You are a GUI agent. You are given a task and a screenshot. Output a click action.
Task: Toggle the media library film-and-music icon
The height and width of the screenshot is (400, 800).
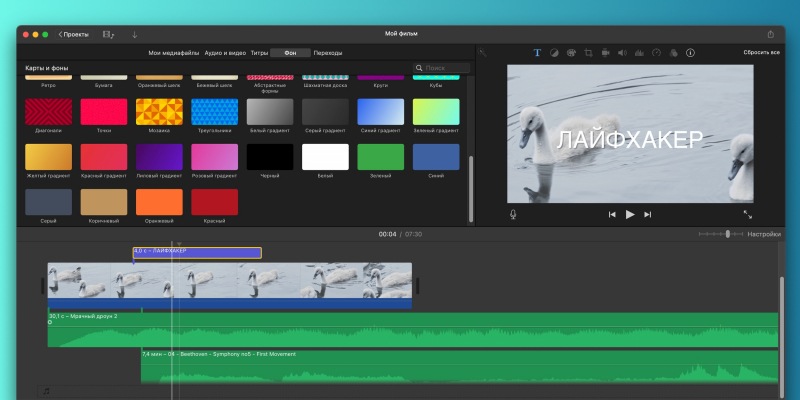pyautogui.click(x=108, y=34)
